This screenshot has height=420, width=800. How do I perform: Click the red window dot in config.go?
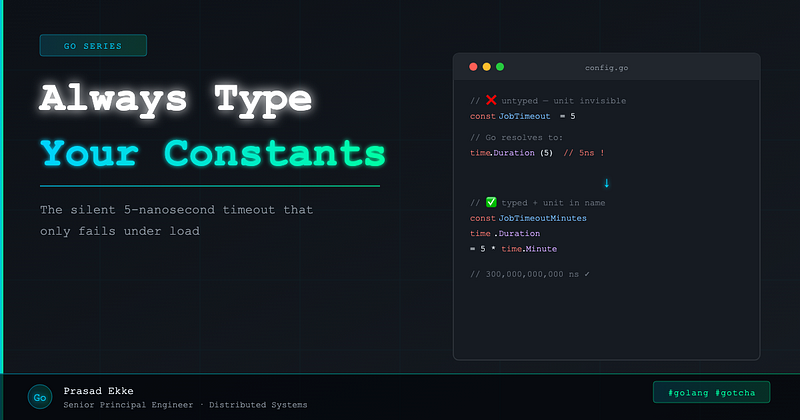(x=473, y=67)
